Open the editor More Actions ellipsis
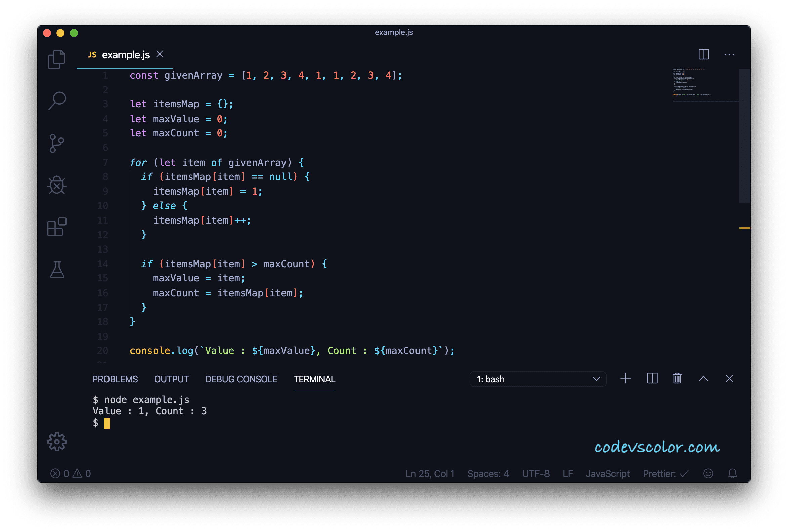Image resolution: width=788 pixels, height=532 pixels. pyautogui.click(x=729, y=55)
